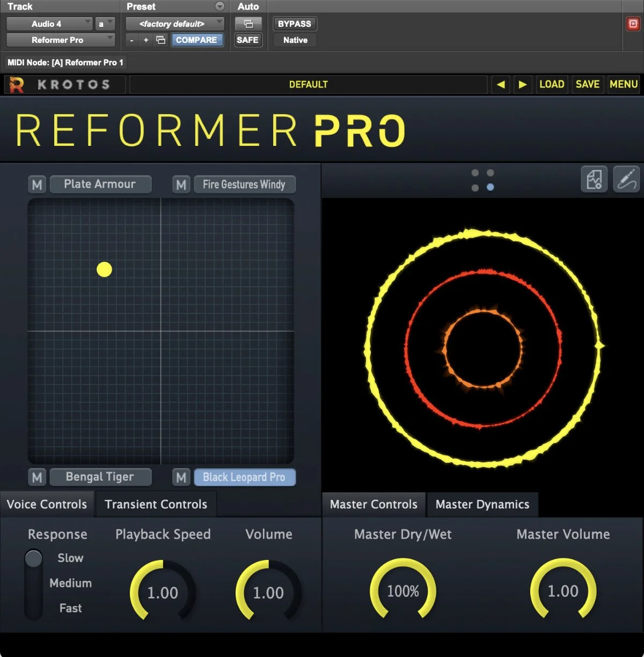
Task: Mute the Black Leopard Pro voice
Action: (x=181, y=477)
